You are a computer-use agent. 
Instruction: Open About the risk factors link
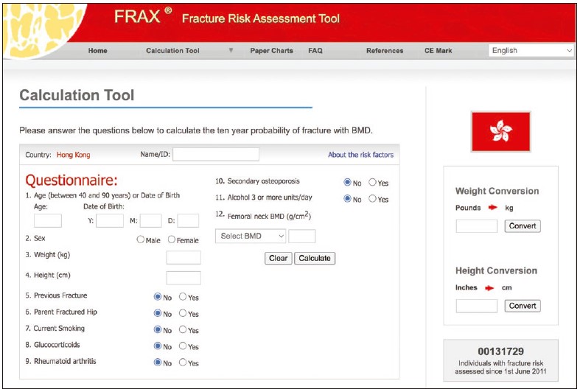360,155
